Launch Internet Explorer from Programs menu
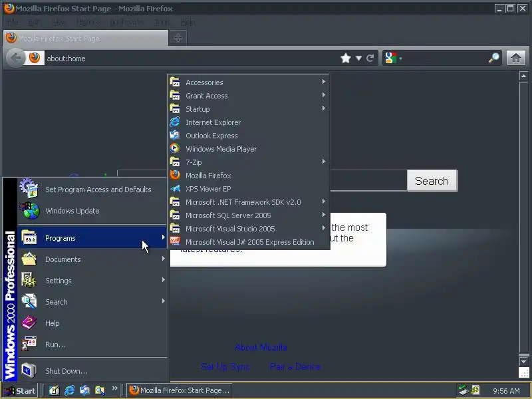 click(248, 122)
